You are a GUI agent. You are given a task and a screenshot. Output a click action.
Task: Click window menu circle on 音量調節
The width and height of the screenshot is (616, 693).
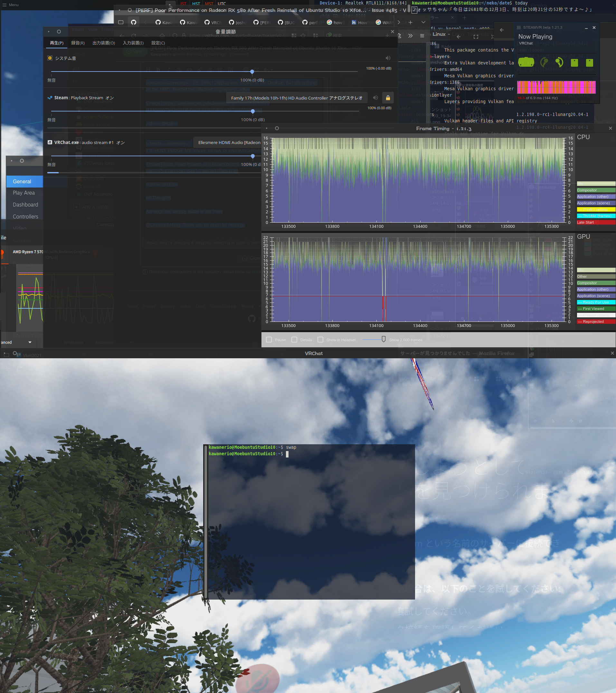(x=59, y=32)
